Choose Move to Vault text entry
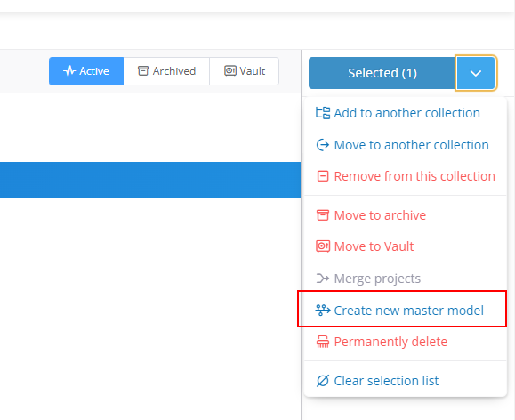The width and height of the screenshot is (515, 420). pos(374,246)
